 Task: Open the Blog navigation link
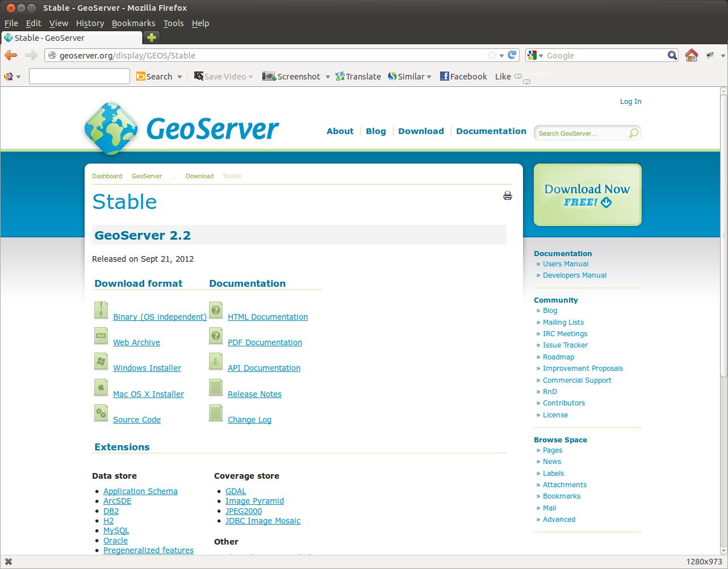click(x=376, y=131)
